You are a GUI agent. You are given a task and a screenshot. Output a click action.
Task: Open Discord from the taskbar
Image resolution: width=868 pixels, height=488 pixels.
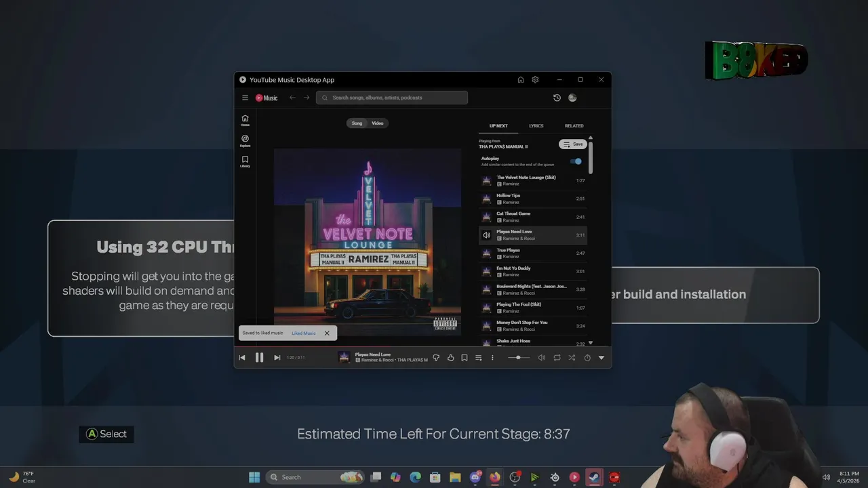point(475,477)
